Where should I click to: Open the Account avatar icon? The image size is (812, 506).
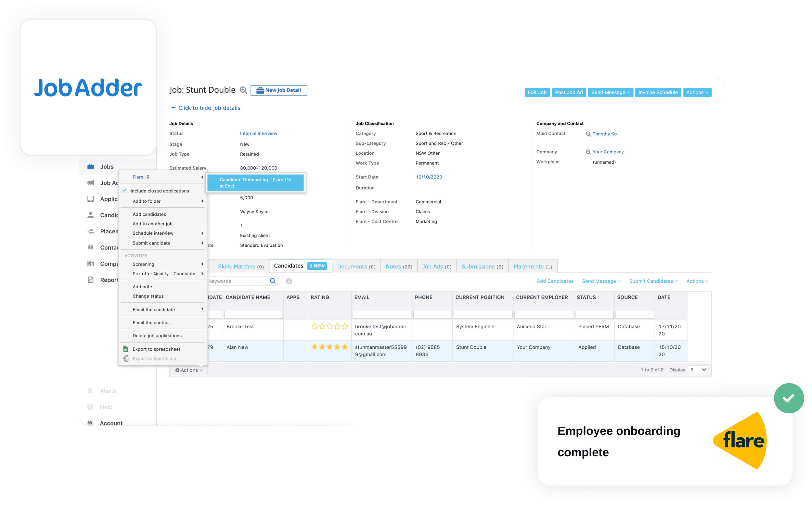click(90, 423)
